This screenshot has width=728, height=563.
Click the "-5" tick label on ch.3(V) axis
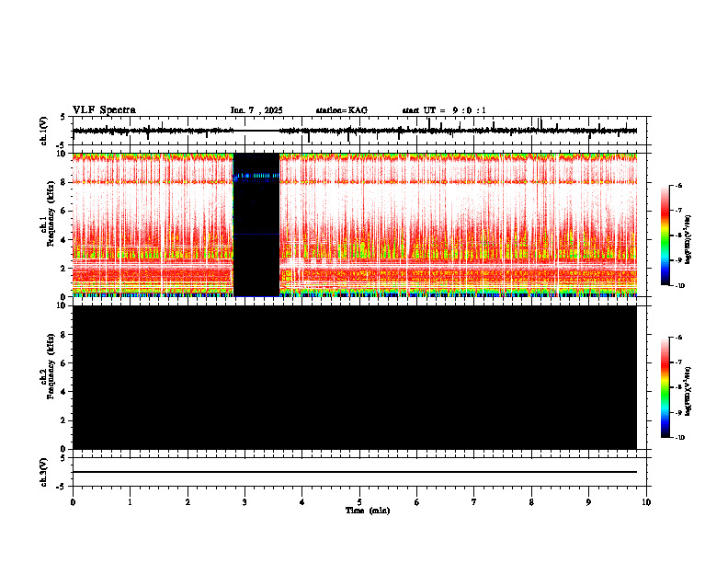[x=61, y=487]
